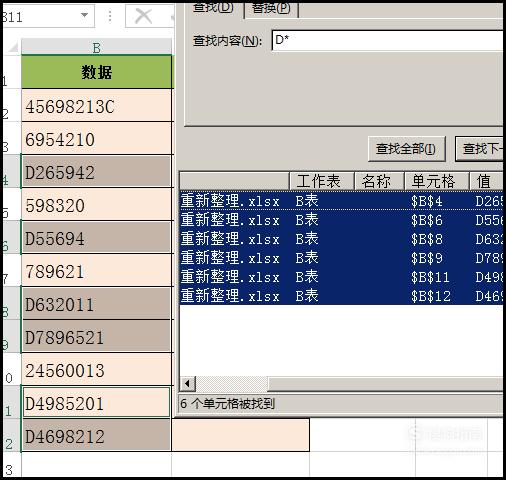Select the result row for $B$8
Screen dimensions: 506x480
[341, 239]
